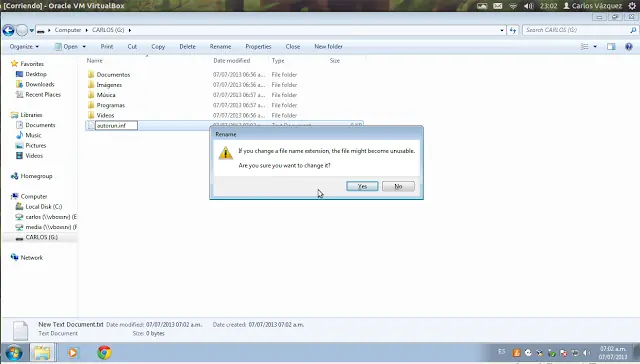640x364 pixels.
Task: Expand the Open button dropdown arrow
Action: tap(84, 47)
